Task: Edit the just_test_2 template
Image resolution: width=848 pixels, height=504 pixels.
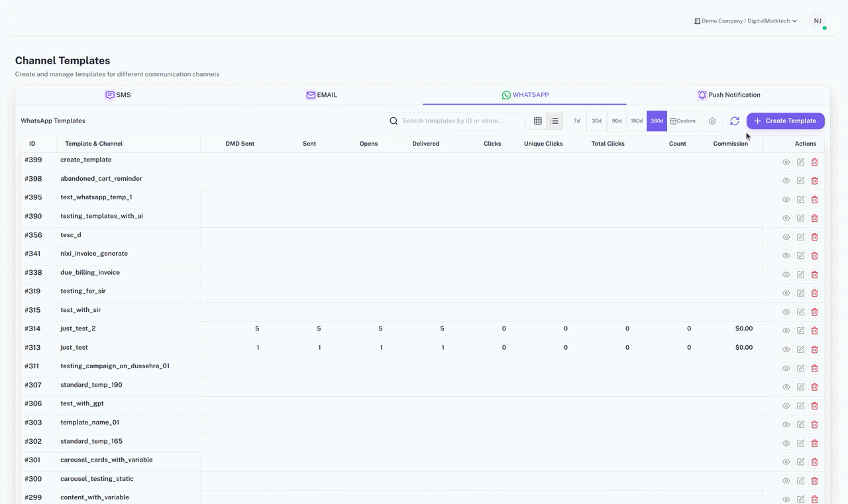Action: pyautogui.click(x=800, y=330)
